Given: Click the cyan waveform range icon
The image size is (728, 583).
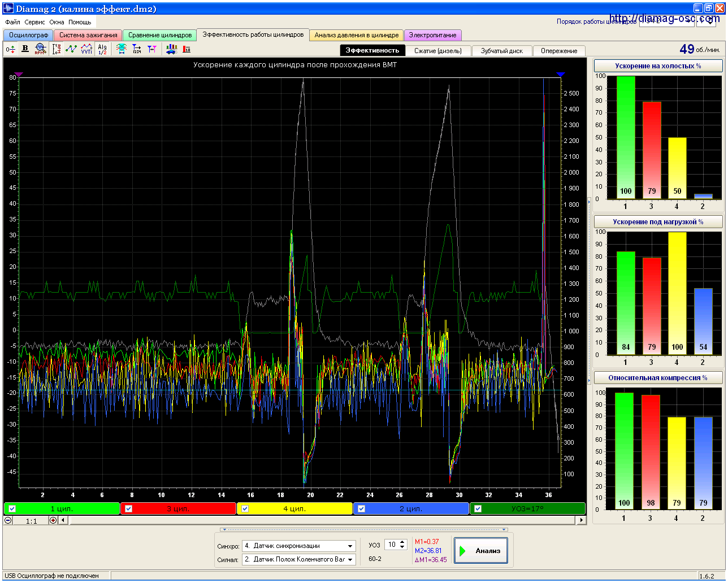Looking at the screenshot, I should 122,49.
